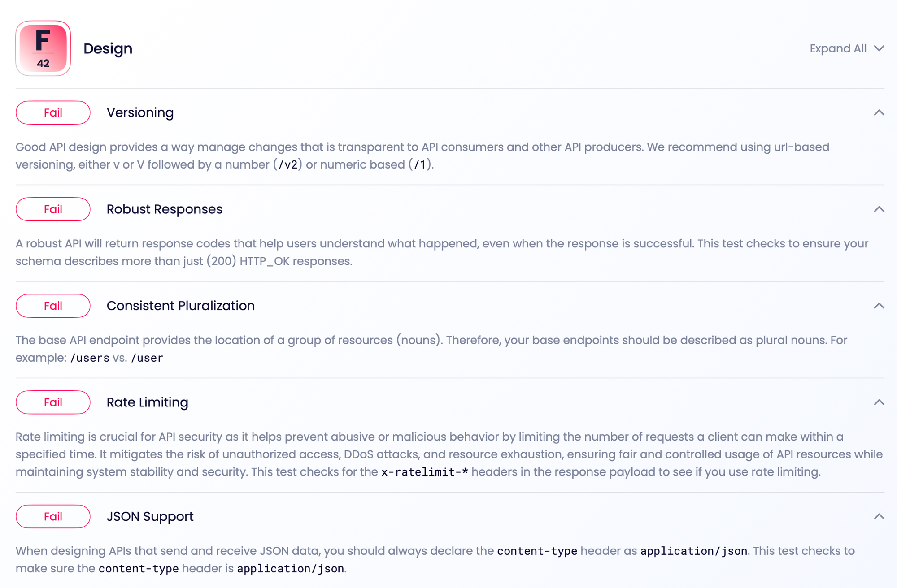Click the Design category title
Screen dimensions: 897x588
[108, 48]
